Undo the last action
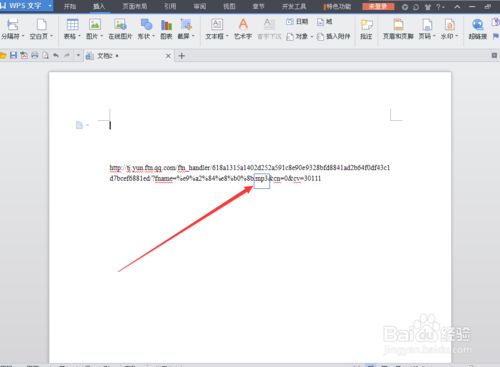Viewport: 500px width, 367px height. [x=56, y=55]
